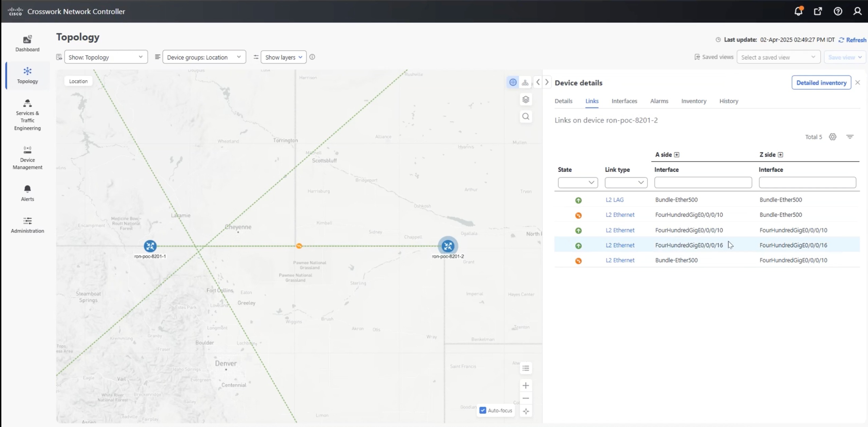Go to previous device details panel

[538, 82]
